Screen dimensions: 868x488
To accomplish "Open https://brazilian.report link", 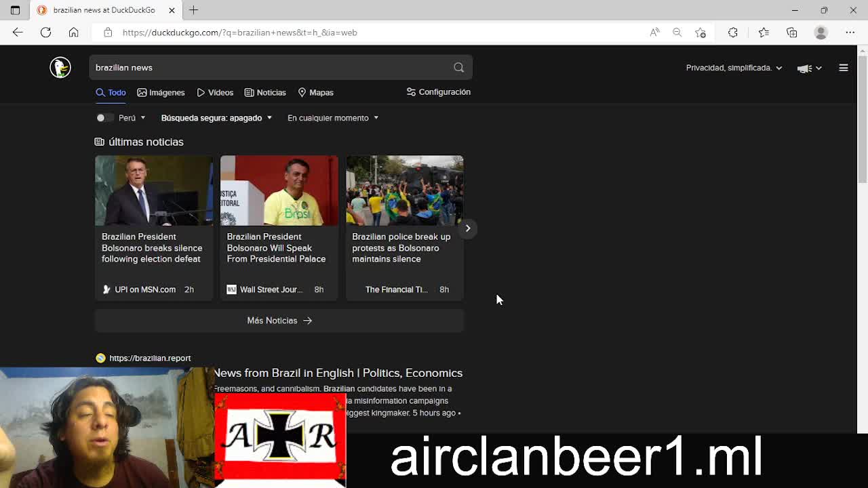I will pos(150,358).
